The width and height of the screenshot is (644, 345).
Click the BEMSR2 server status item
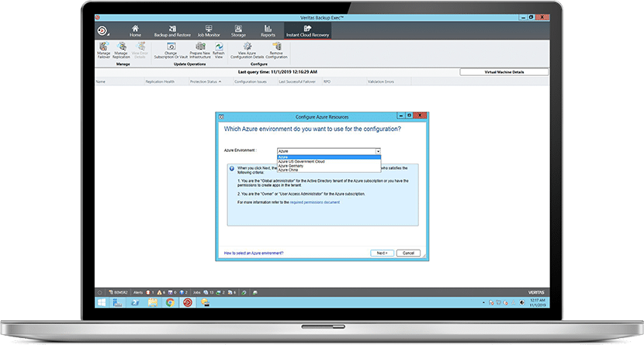tap(118, 292)
